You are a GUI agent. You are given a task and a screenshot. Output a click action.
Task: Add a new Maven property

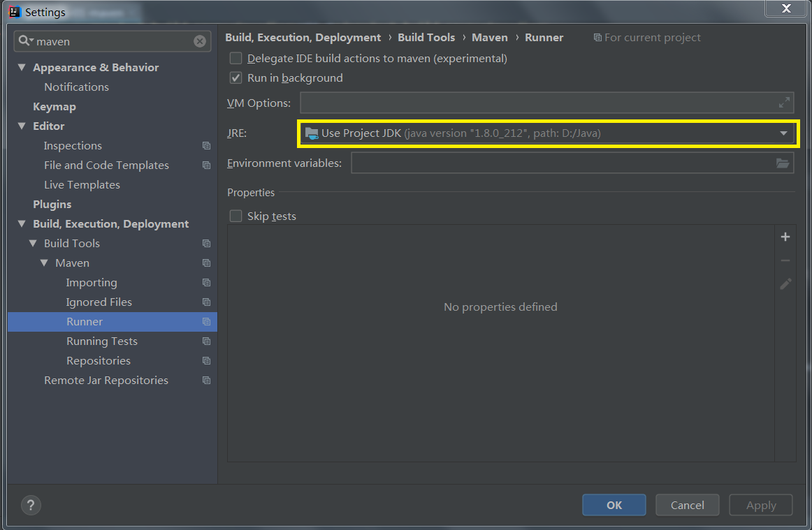tap(785, 237)
